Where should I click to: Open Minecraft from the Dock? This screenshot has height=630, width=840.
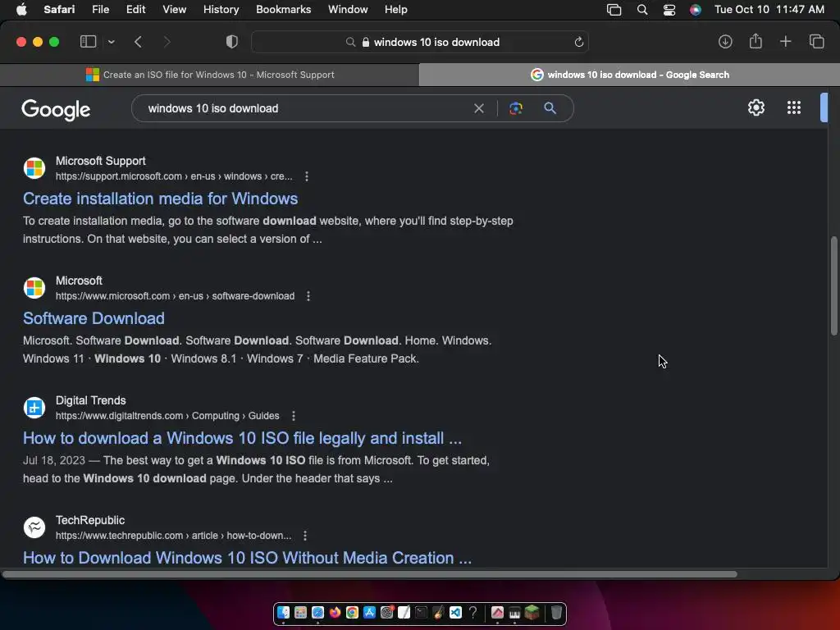532,612
